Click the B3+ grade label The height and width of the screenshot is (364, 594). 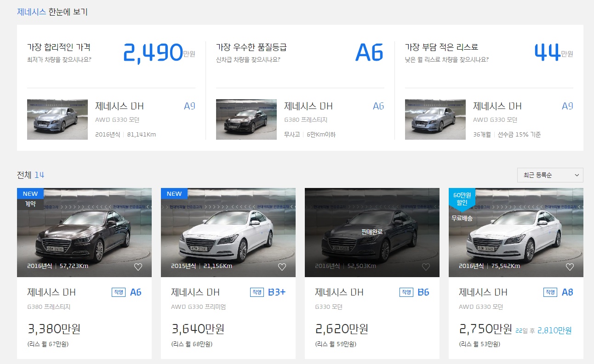[277, 292]
